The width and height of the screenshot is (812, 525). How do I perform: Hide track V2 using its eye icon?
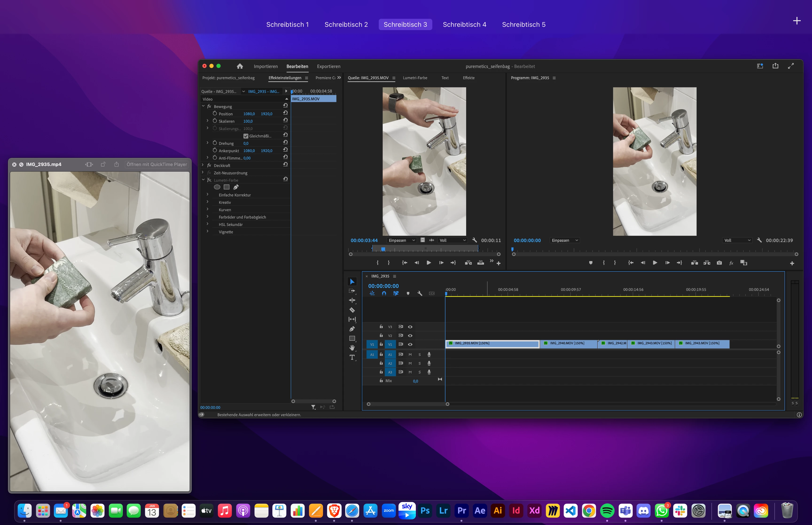(x=410, y=335)
